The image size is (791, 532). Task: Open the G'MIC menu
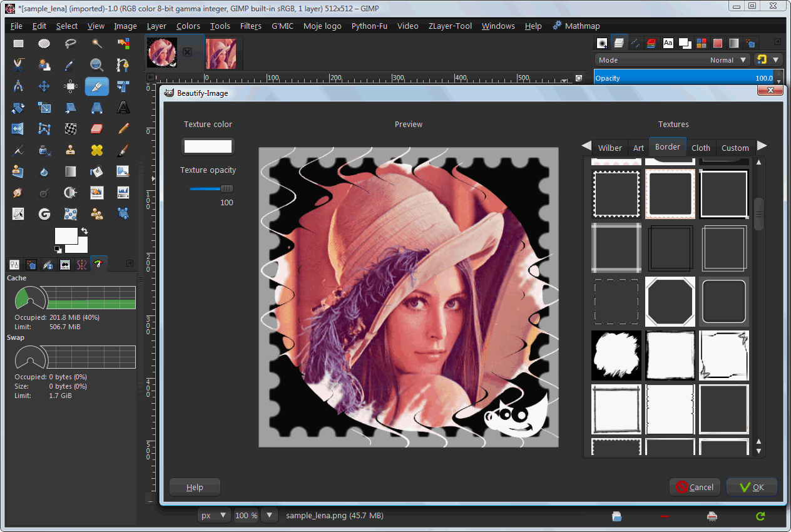282,26
